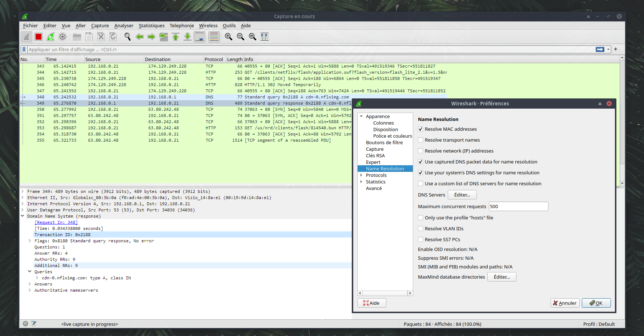This screenshot has height=336, width=644.
Task: Open the Analyser menu
Action: tap(124, 26)
